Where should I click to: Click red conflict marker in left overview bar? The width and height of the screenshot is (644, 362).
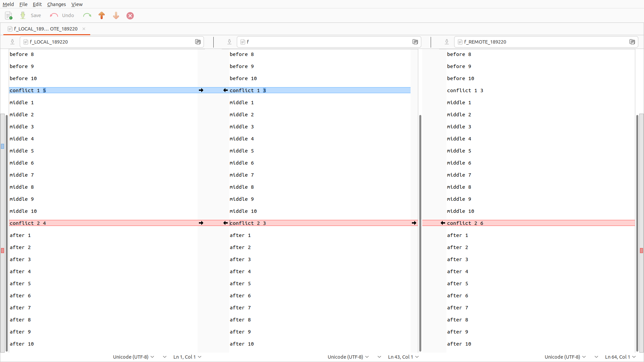(x=3, y=250)
